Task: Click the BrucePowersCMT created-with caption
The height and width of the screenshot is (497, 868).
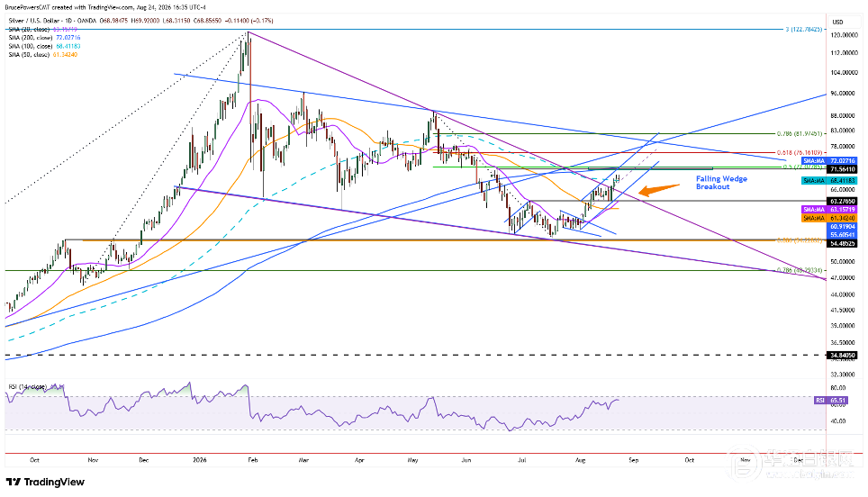Action: 105,7
